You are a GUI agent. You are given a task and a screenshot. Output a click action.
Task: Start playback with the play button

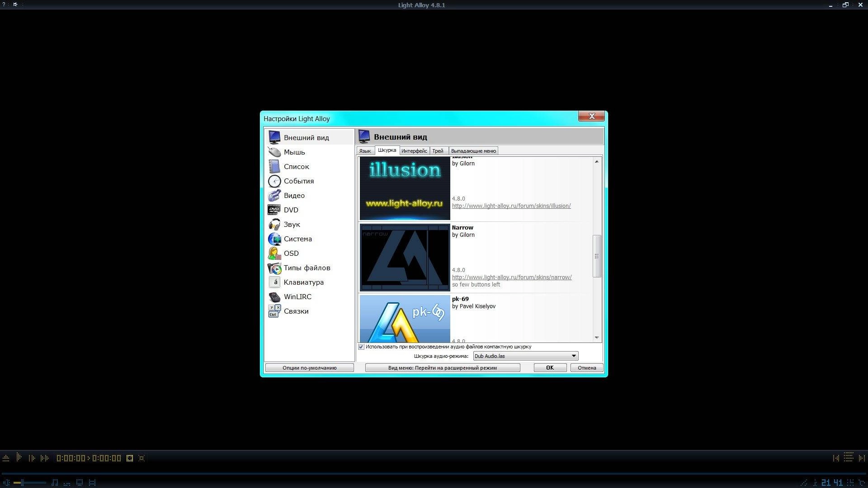[19, 457]
